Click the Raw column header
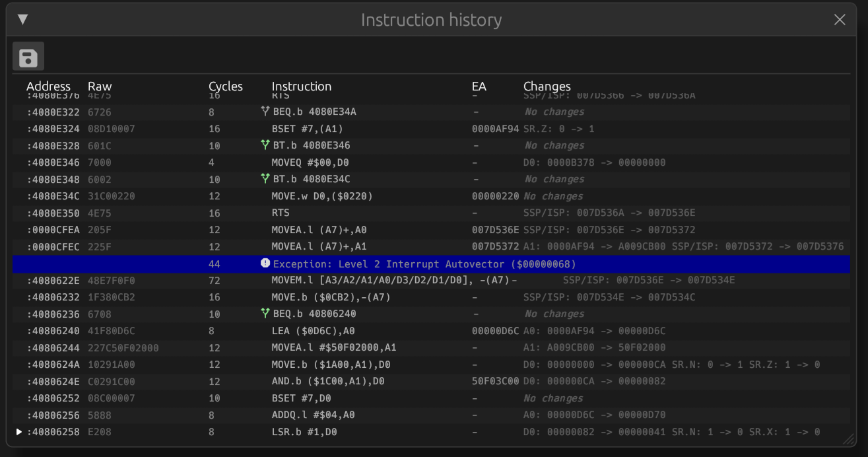 pos(100,86)
